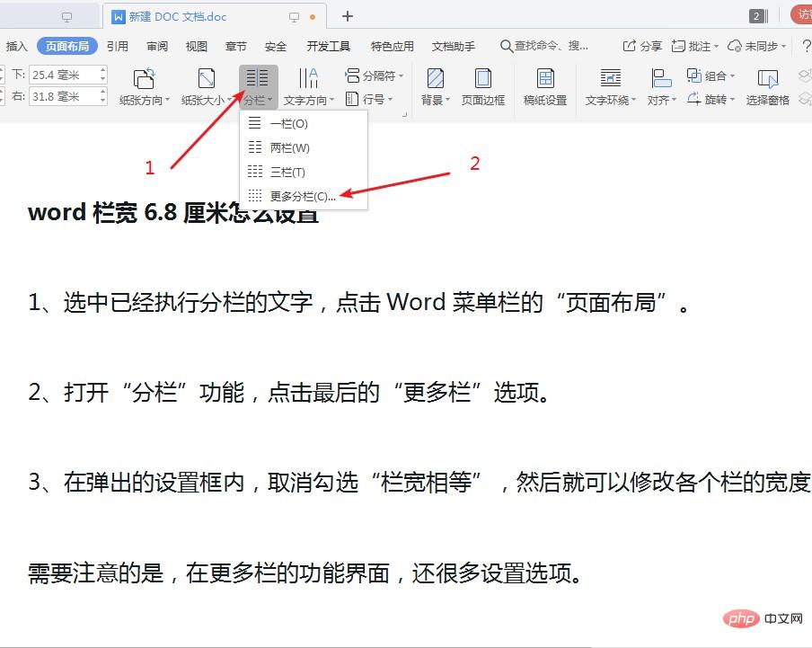Open the 组合 group objects tool

[710, 75]
